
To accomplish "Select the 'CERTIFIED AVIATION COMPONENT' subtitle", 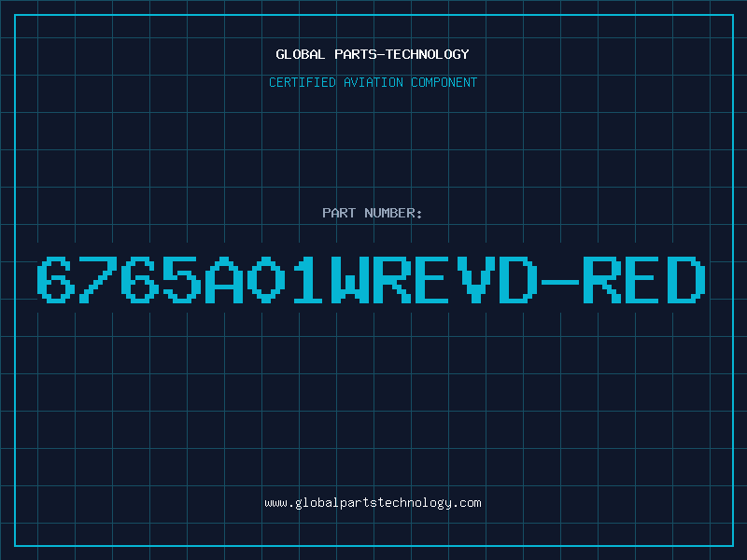I will [x=373, y=82].
